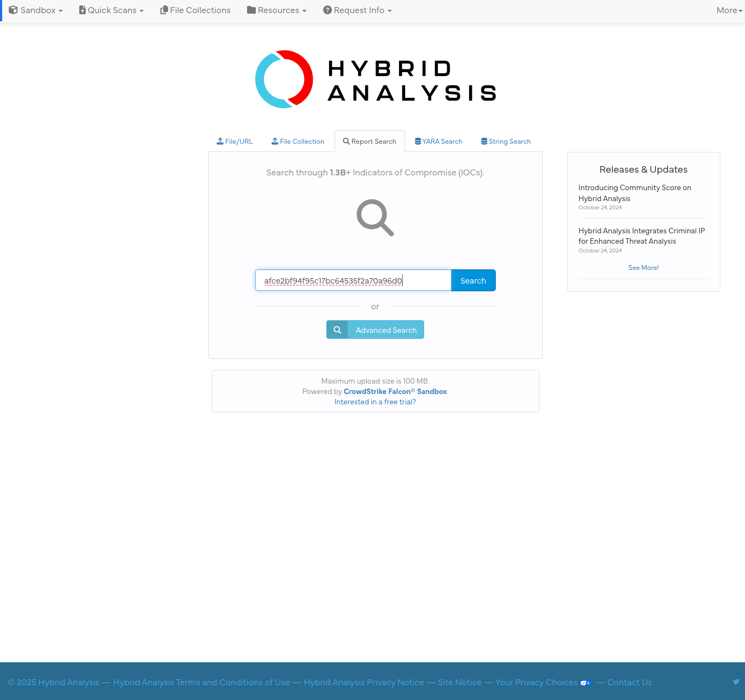Click the HYBRID ANALYSIS wordmark text
Image resolution: width=745 pixels, height=700 pixels.
(x=412, y=80)
